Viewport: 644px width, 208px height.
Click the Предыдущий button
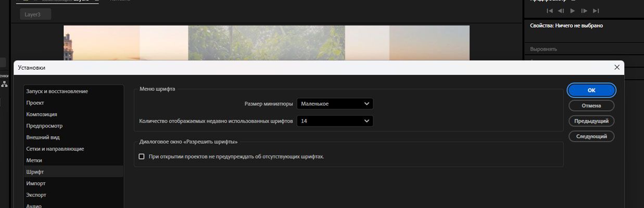coord(591,121)
